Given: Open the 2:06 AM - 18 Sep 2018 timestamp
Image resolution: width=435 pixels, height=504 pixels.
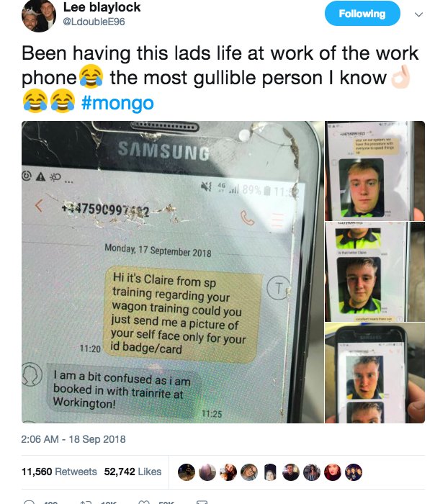Looking at the screenshot, I should pos(73,439).
